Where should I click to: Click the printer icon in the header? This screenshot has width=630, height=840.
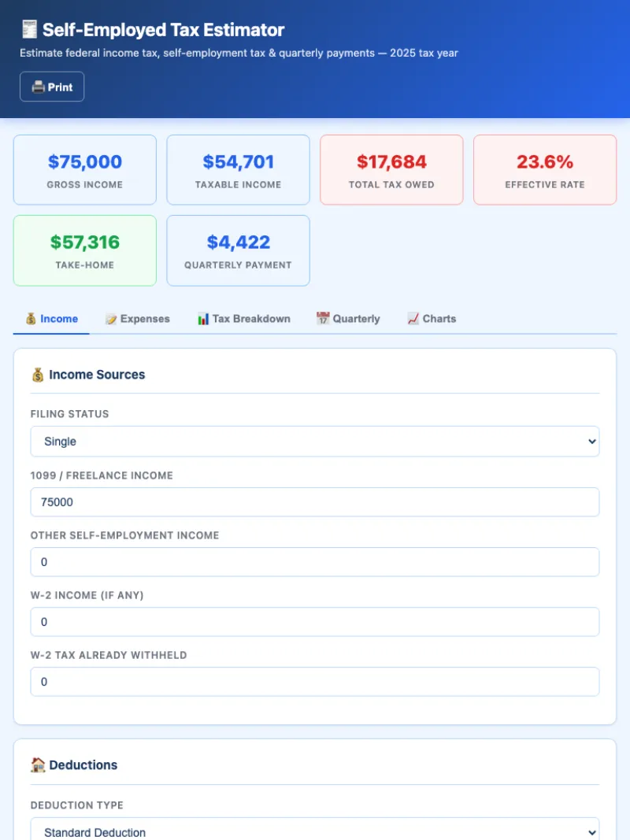[x=38, y=87]
